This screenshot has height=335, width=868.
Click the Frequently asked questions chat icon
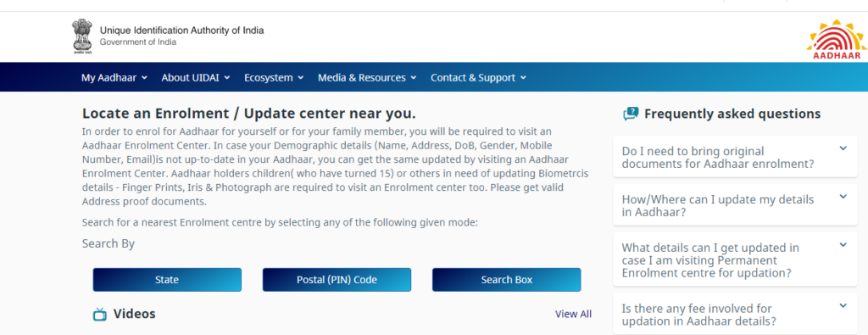click(631, 114)
